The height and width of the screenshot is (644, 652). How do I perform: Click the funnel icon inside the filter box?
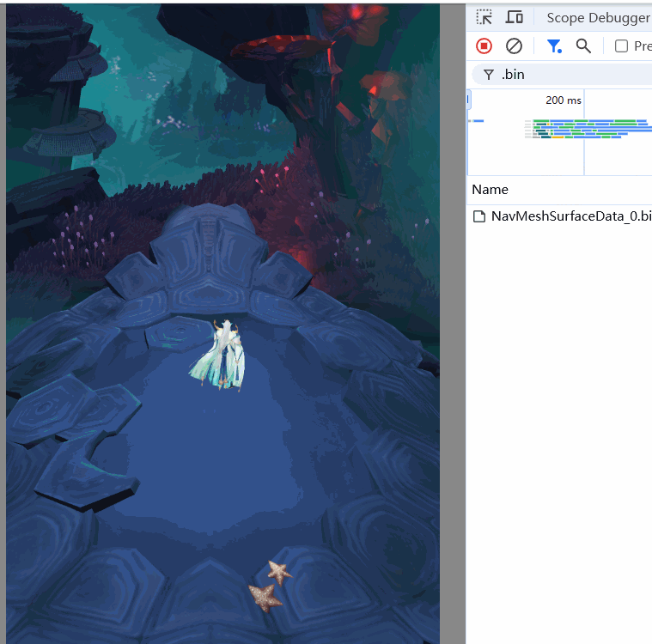click(489, 75)
